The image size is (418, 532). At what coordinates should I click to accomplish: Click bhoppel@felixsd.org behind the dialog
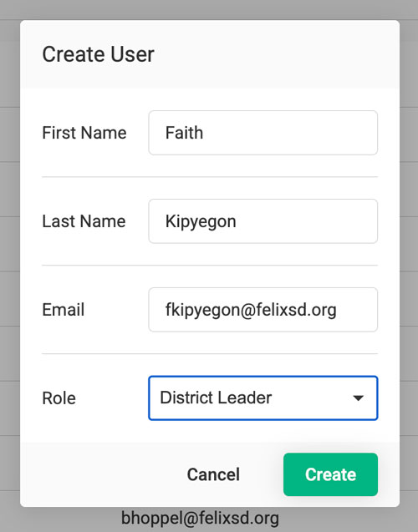(x=200, y=519)
